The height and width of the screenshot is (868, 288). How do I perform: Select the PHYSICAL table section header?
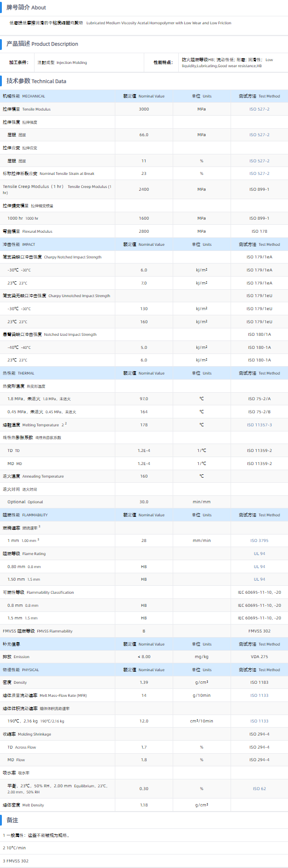tap(21, 670)
